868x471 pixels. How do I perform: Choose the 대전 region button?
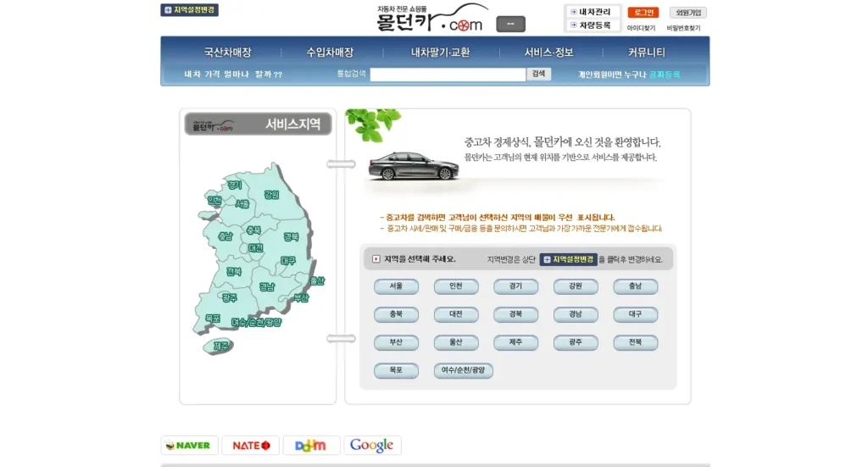click(455, 314)
